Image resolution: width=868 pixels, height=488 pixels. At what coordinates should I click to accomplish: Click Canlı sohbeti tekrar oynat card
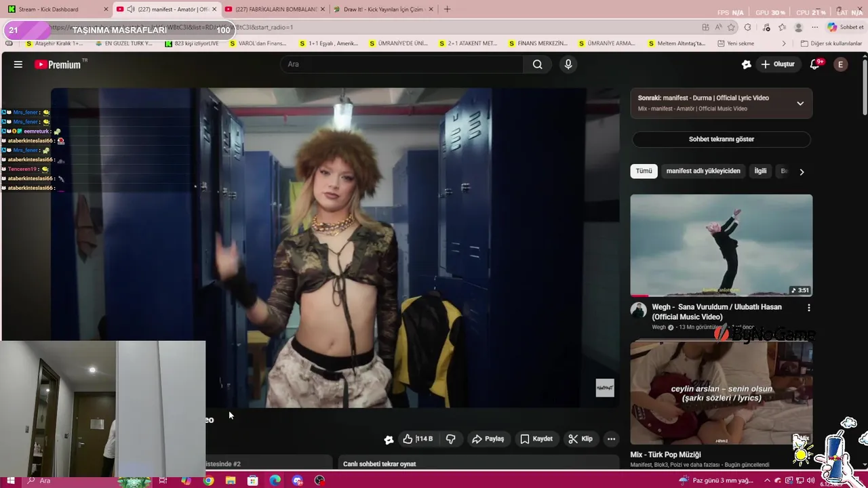(479, 464)
